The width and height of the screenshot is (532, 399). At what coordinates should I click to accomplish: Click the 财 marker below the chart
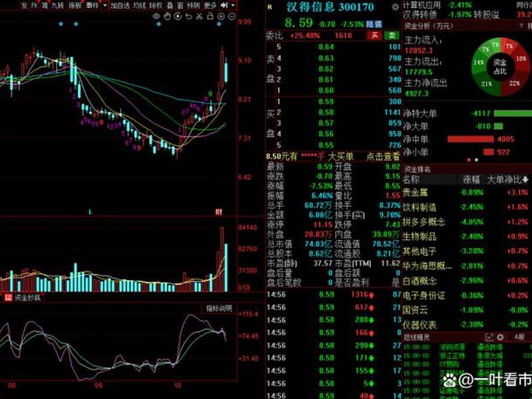click(219, 212)
